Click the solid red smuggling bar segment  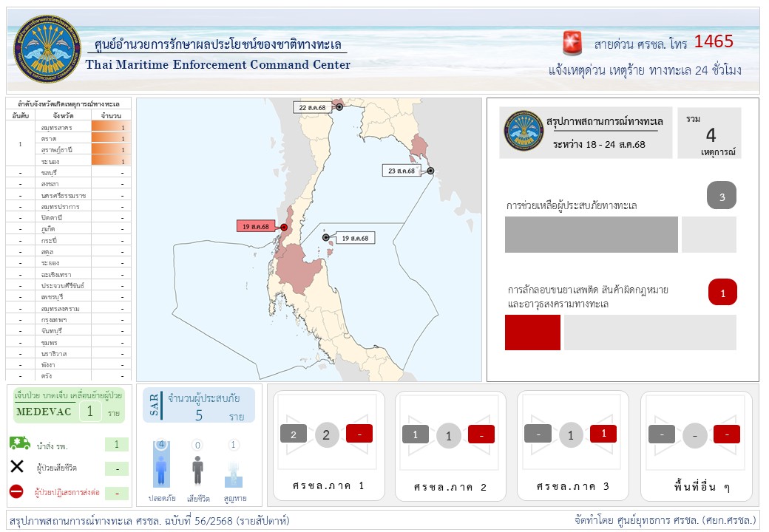532,332
